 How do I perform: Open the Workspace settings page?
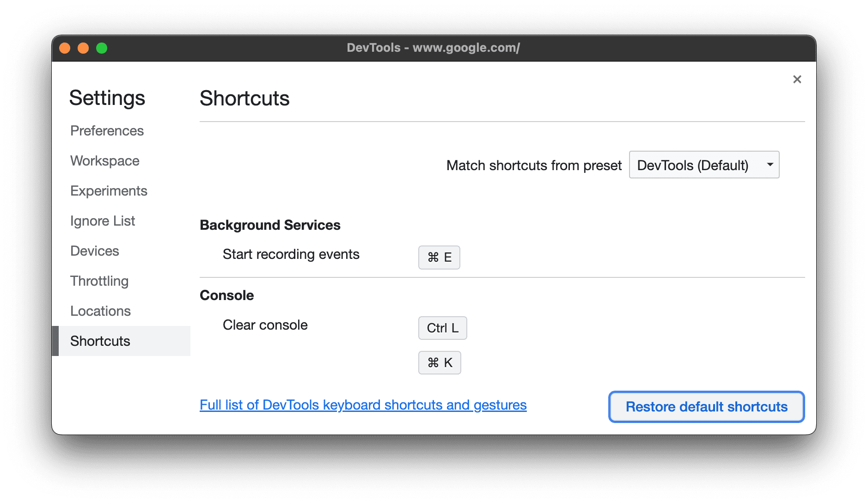click(104, 161)
